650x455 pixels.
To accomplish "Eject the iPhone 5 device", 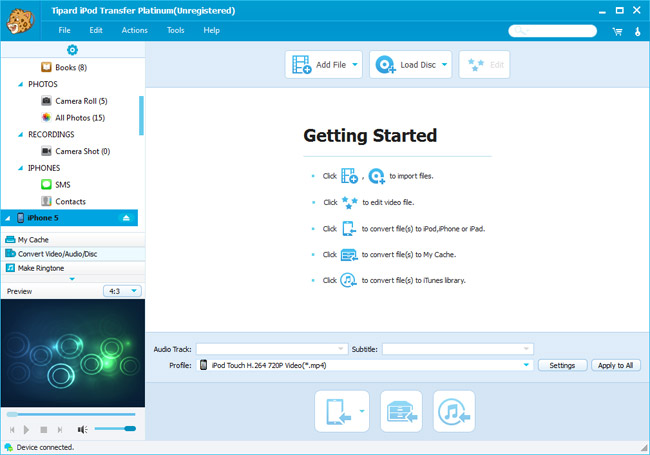I will [126, 218].
